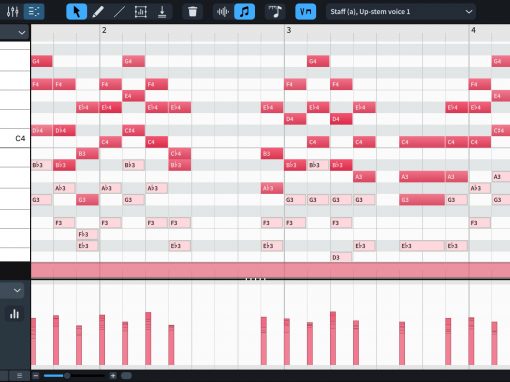The height and width of the screenshot is (382, 510).
Task: Select the arrow pointer tool
Action: tap(76, 12)
